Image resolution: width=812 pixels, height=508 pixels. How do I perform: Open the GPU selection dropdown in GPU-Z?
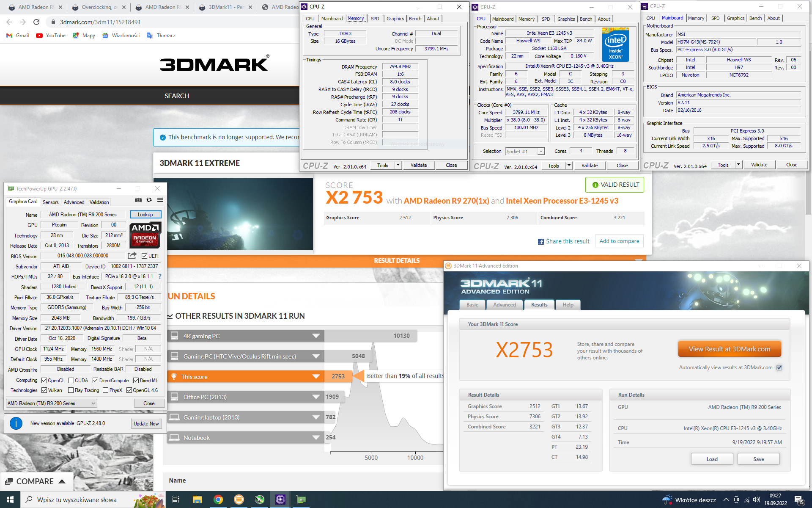52,403
